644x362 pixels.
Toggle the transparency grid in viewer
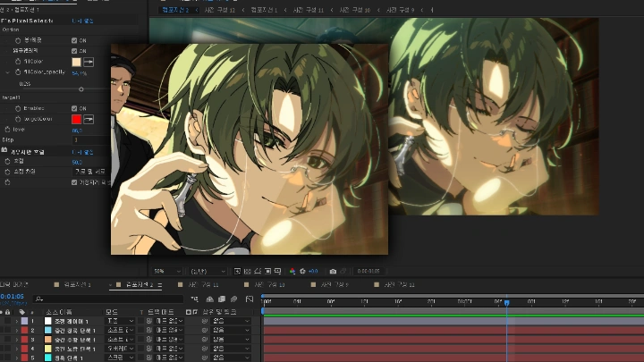[247, 271]
